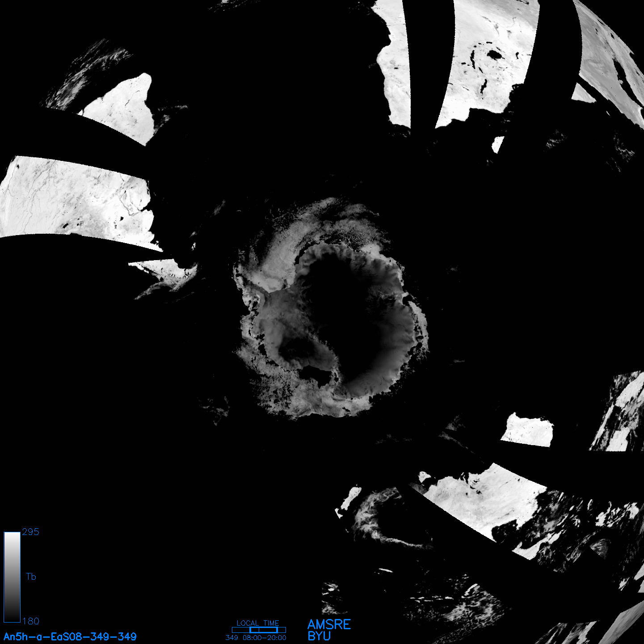Viewport: 644px width, 644px height.
Task: Click the 'An5h-a-EaS08-349-349' image identifier
Action: click(70, 636)
